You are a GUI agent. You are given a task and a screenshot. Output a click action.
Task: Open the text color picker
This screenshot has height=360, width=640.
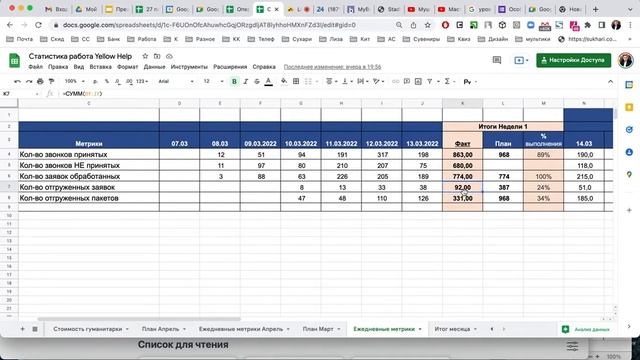tap(268, 82)
